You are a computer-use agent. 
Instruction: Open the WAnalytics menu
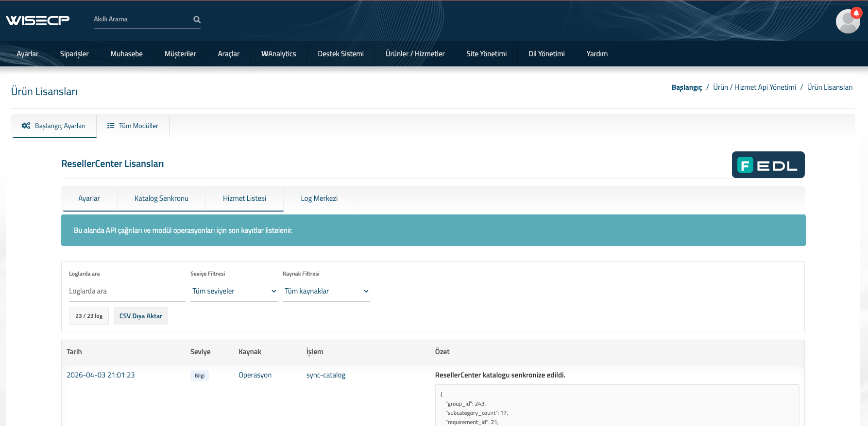pos(278,54)
